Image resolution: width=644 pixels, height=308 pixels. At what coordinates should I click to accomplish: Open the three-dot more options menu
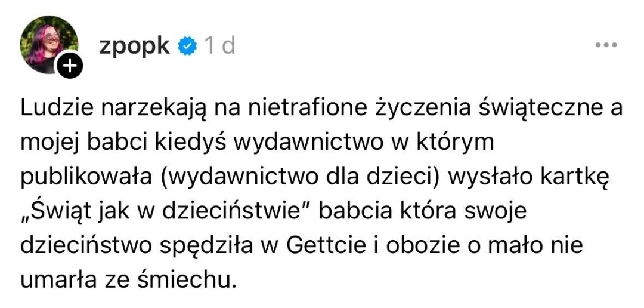[x=605, y=45]
